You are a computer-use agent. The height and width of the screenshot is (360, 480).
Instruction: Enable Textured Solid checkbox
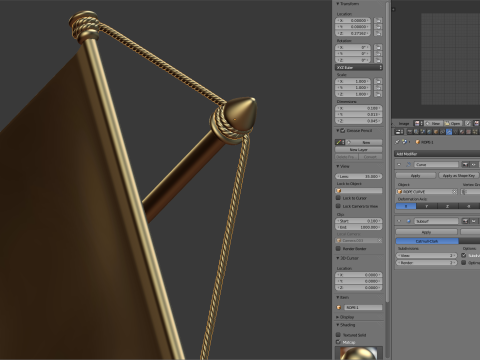pyautogui.click(x=338, y=335)
